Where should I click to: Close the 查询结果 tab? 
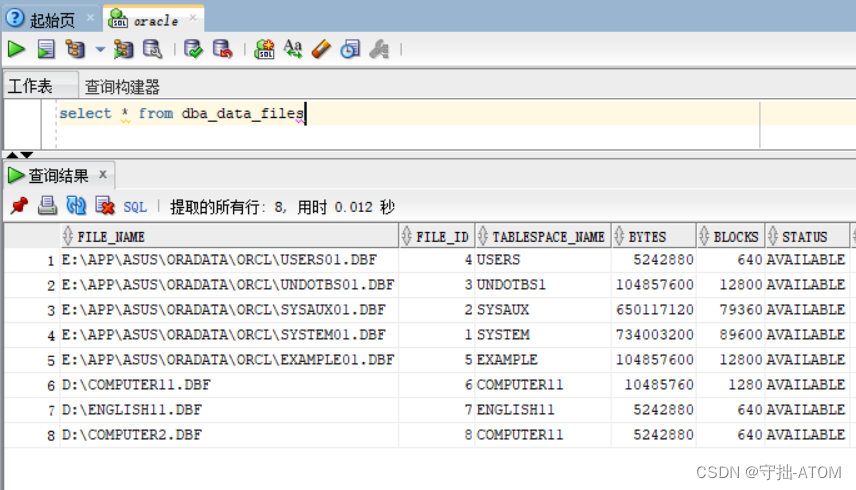coord(103,175)
